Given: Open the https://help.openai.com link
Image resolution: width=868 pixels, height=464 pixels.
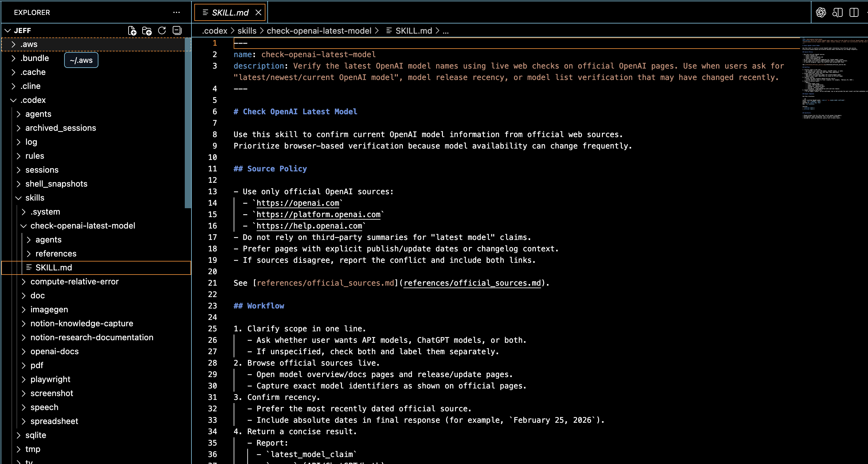Looking at the screenshot, I should pyautogui.click(x=309, y=226).
